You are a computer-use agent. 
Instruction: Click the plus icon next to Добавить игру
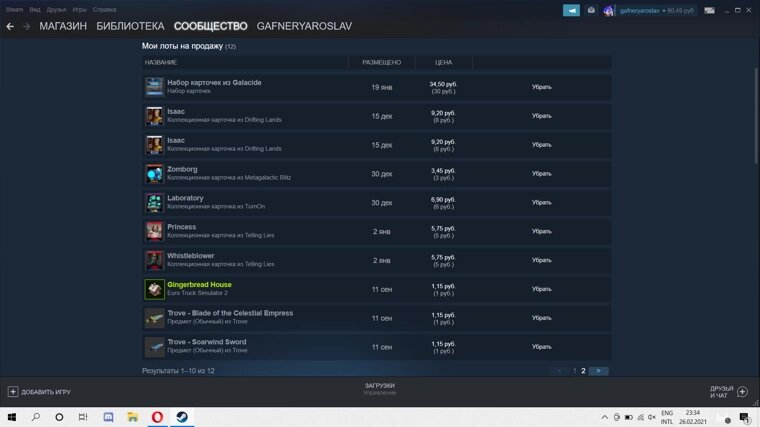pos(13,392)
